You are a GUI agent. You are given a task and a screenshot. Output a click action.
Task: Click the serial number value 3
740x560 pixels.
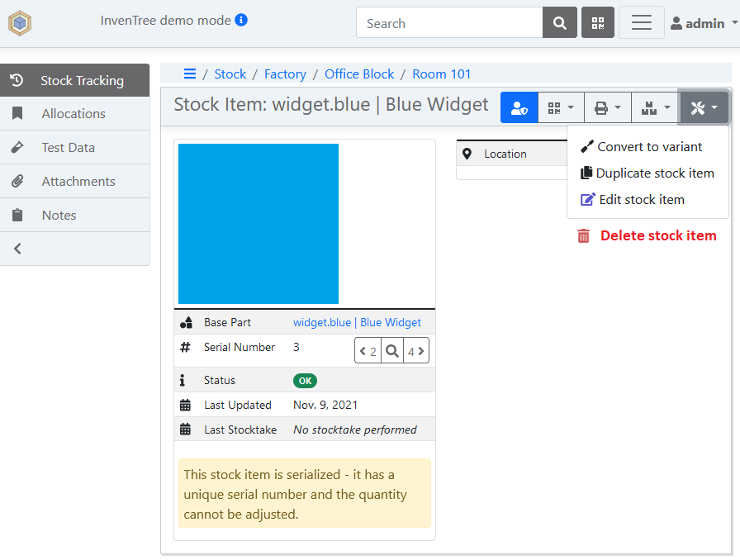296,348
